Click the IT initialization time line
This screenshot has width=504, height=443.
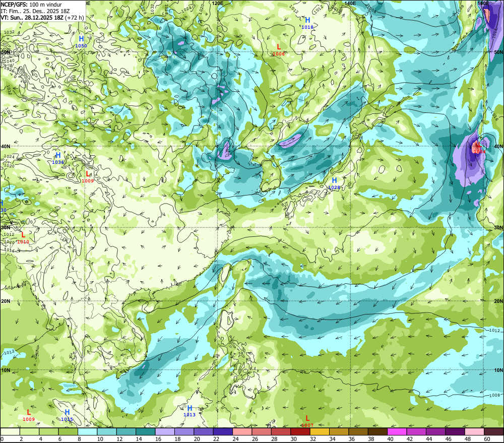coord(35,11)
